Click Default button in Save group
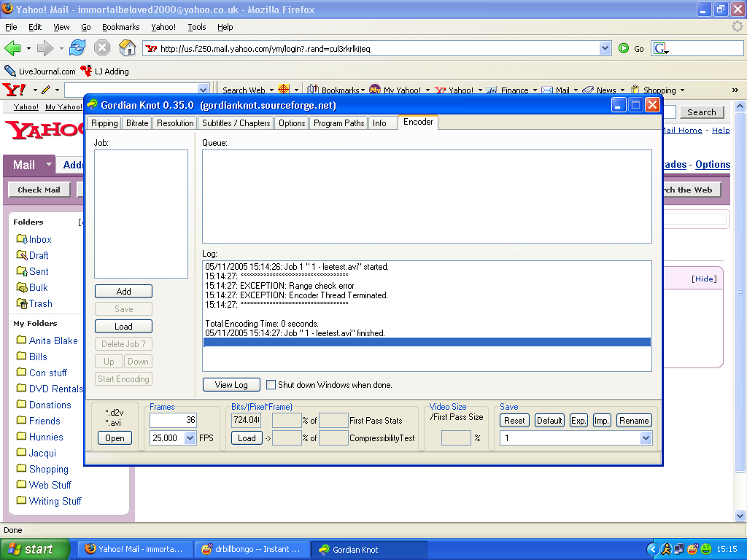This screenshot has width=747, height=560. [x=549, y=421]
